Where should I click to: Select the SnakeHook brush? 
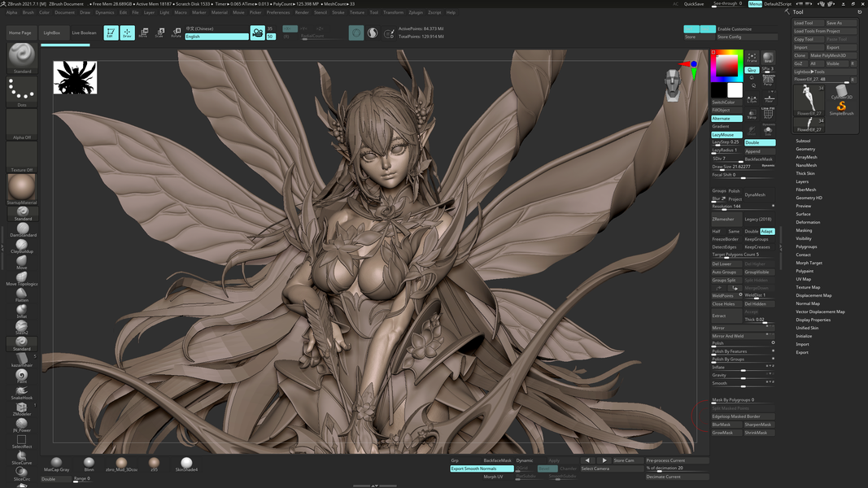(x=22, y=393)
